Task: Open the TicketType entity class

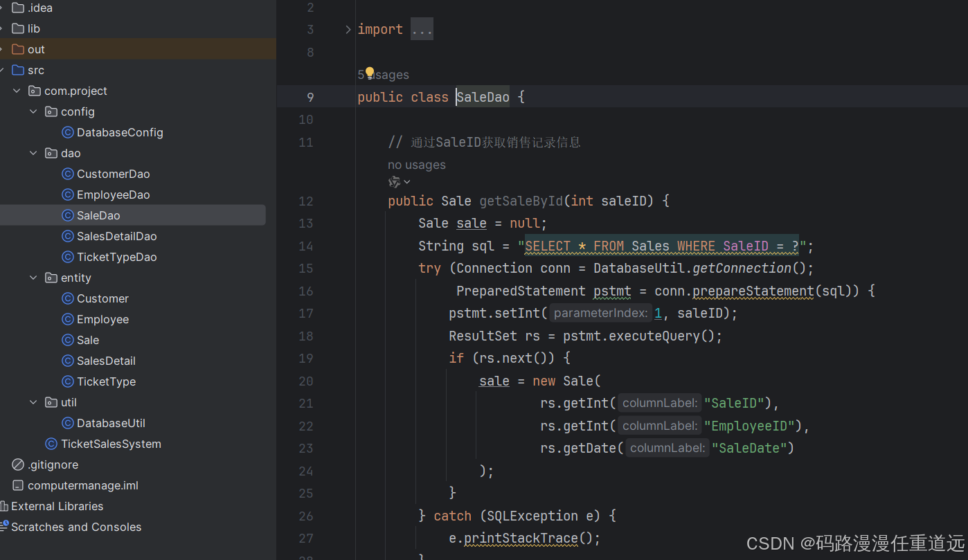Action: point(106,381)
